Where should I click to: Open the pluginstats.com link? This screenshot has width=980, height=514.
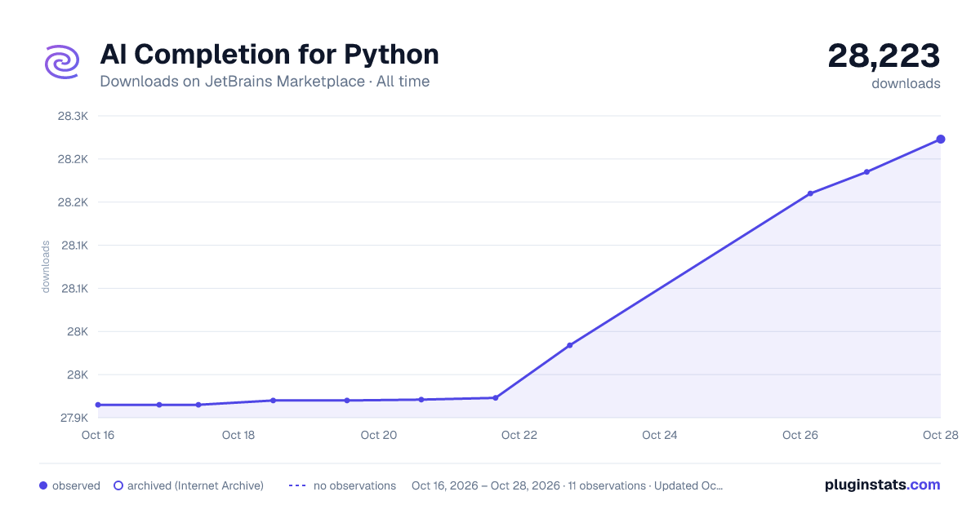882,485
